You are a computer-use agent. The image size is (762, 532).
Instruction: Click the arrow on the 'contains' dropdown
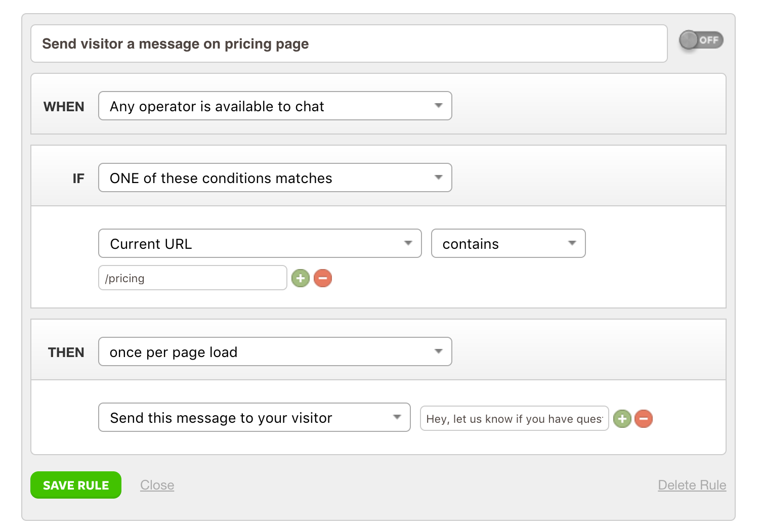pos(572,243)
